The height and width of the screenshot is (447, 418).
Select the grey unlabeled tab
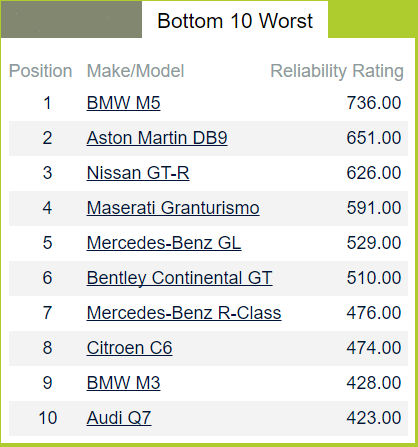(x=71, y=20)
